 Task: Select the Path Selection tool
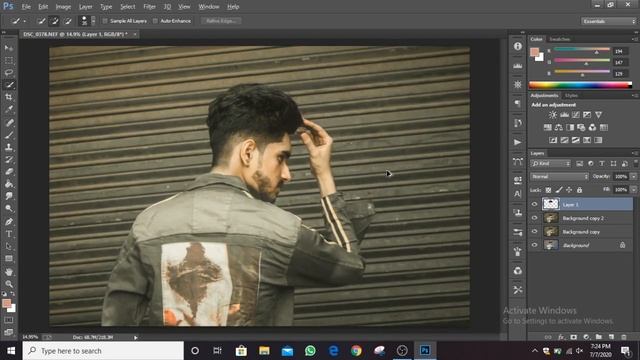(x=9, y=246)
